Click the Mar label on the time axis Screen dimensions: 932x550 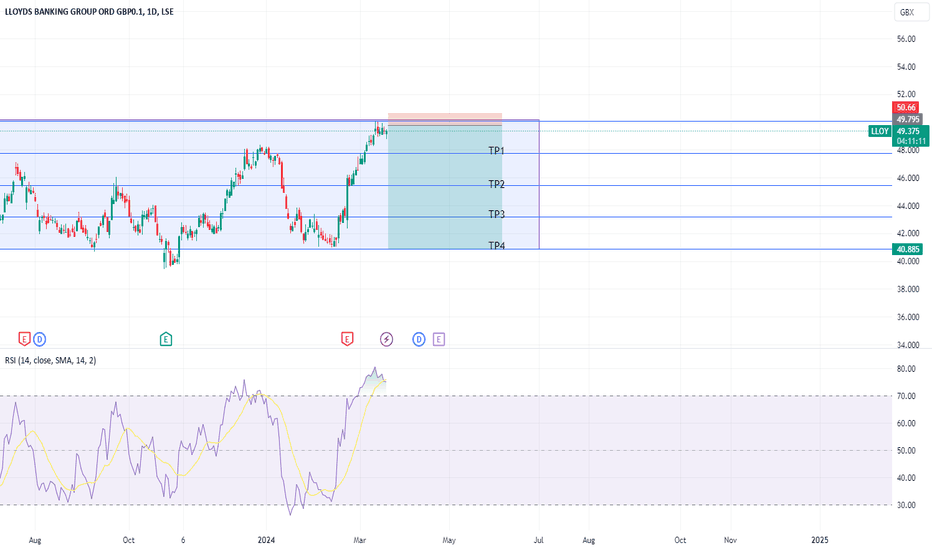point(360,540)
